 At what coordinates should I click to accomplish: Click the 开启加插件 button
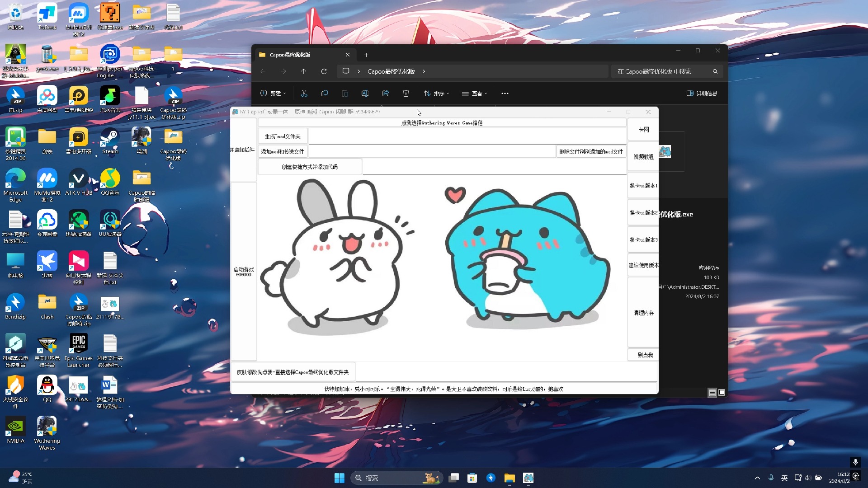[x=243, y=150]
